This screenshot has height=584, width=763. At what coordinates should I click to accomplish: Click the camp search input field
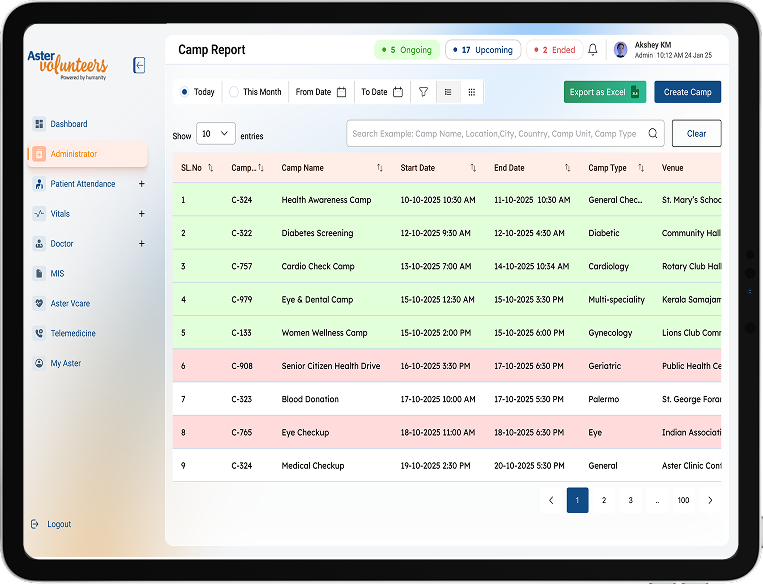(x=495, y=134)
